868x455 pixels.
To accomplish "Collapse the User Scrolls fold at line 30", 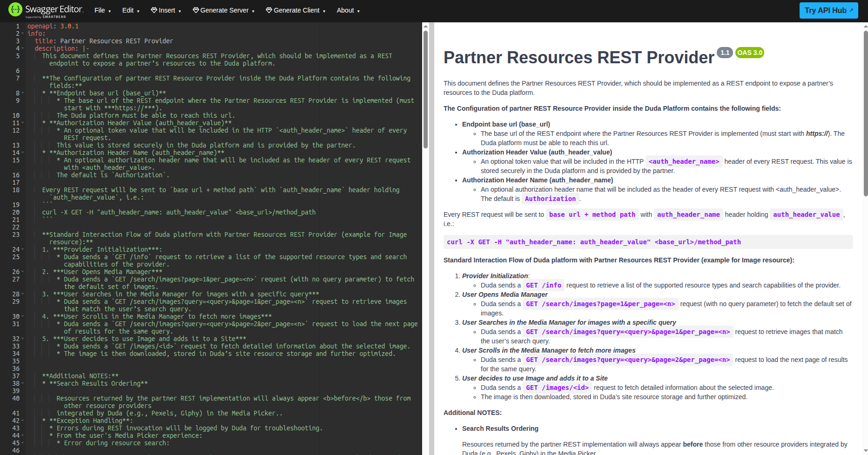I will (22, 317).
